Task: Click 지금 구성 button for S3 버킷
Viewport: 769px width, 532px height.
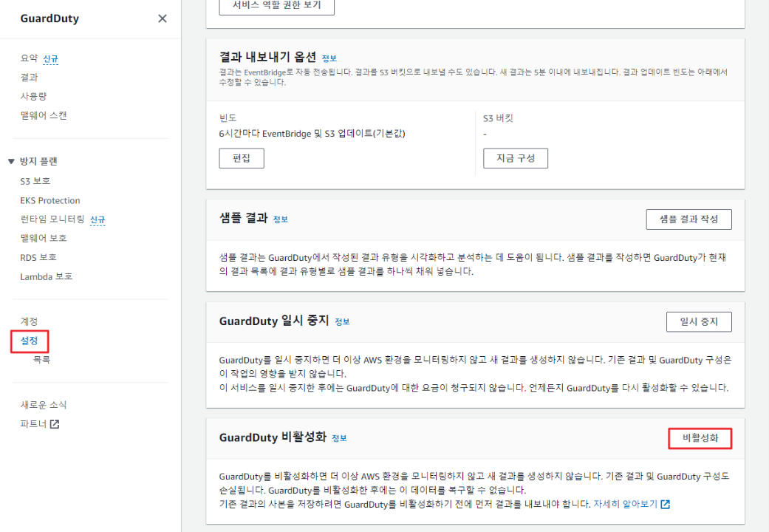Action: (516, 158)
